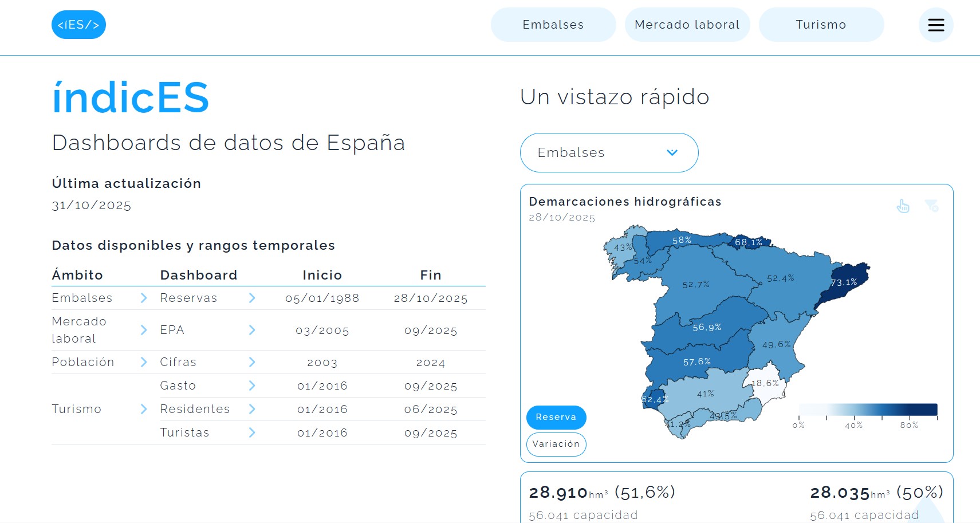Switch the map to Variación
Viewport: 980px width, 523px height.
(556, 444)
